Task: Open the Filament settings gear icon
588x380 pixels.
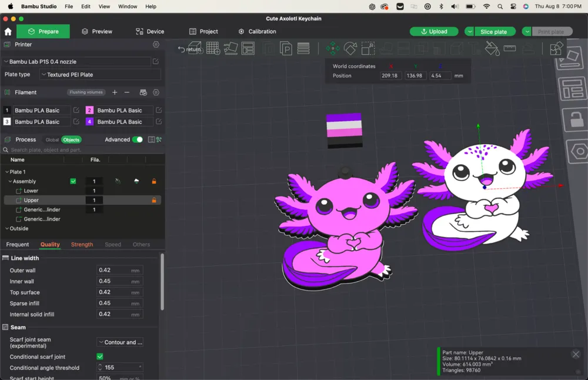Action: point(156,92)
